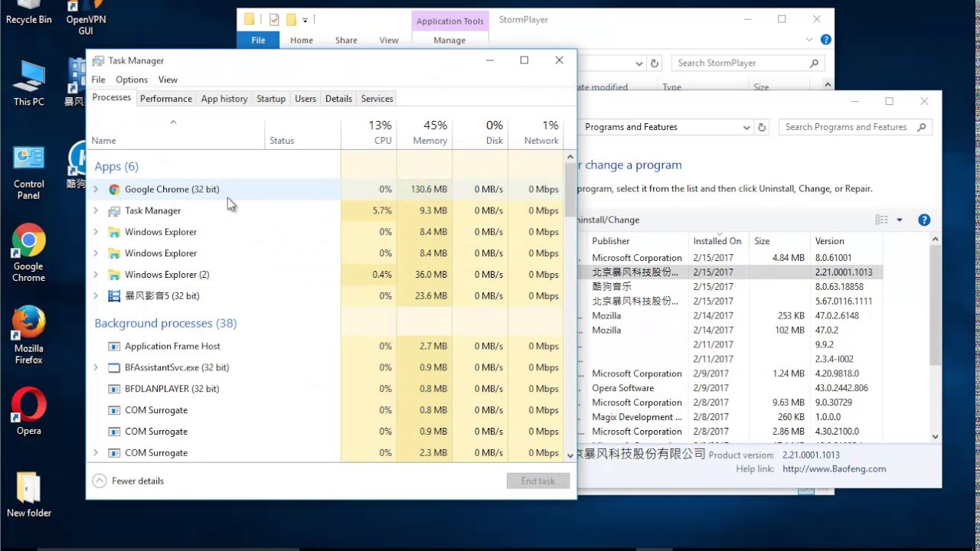Expand the BFAssistantSvc.exe process row
The width and height of the screenshot is (980, 551).
pos(96,367)
